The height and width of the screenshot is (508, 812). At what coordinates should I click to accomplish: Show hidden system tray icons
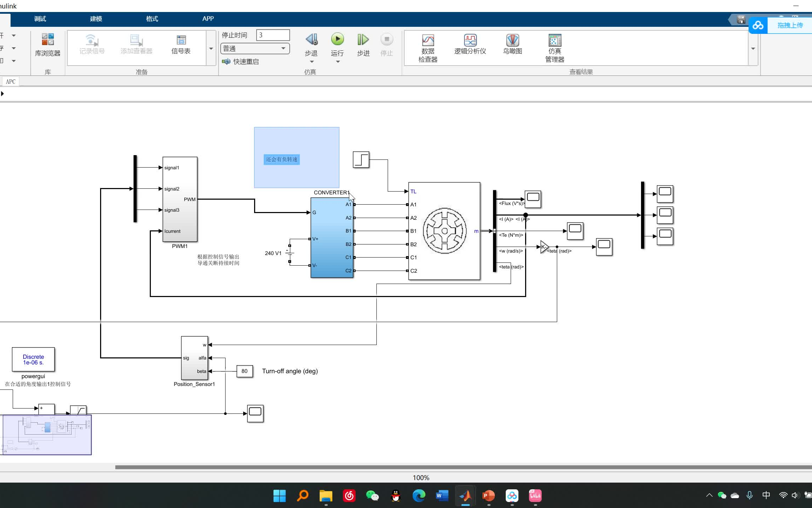pos(709,495)
